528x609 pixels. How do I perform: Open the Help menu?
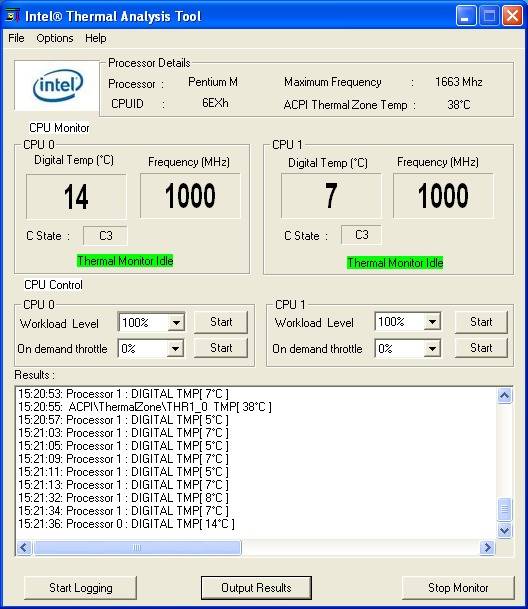pyautogui.click(x=96, y=38)
